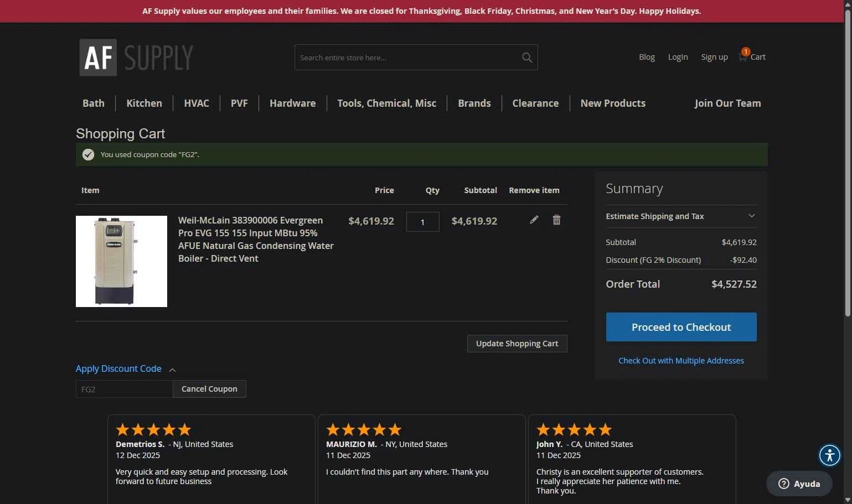Click the coupon success checkmark icon
This screenshot has height=504, width=852.
[88, 154]
